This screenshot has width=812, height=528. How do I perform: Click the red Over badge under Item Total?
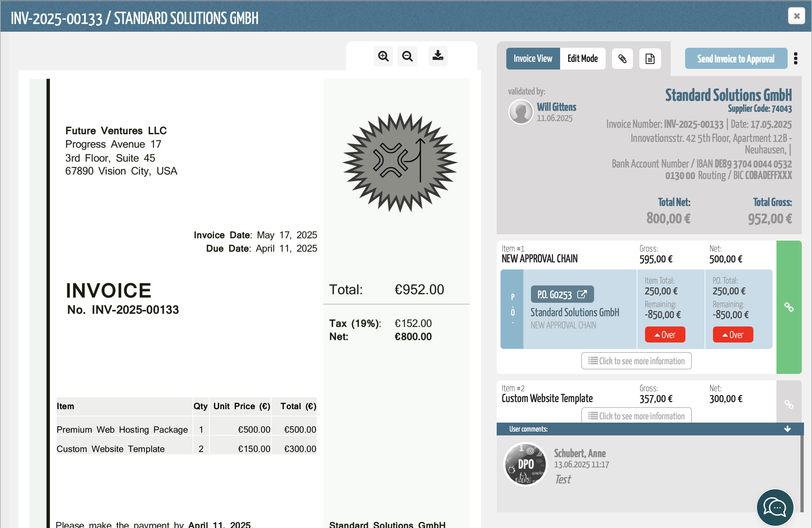coord(665,334)
